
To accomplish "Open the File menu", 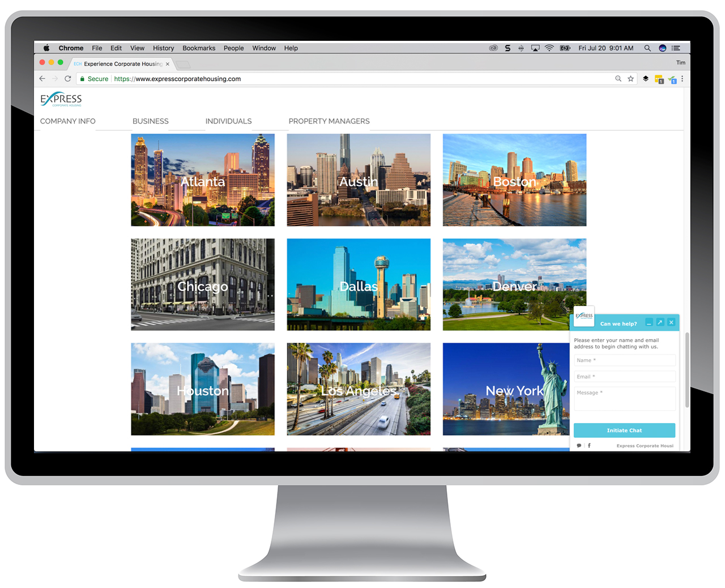I will (x=97, y=48).
